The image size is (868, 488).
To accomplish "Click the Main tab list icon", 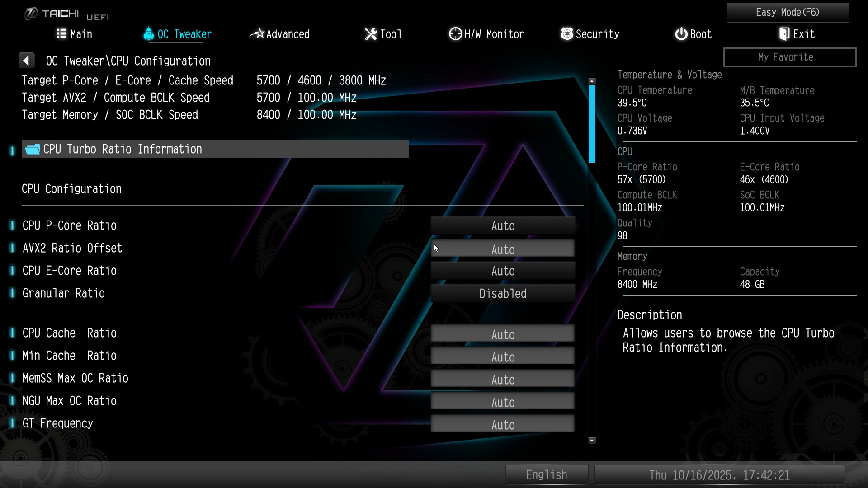I will click(x=61, y=34).
